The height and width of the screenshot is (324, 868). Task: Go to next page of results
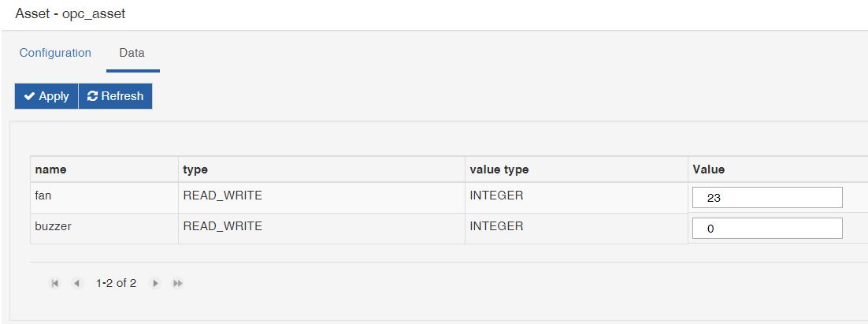click(155, 284)
